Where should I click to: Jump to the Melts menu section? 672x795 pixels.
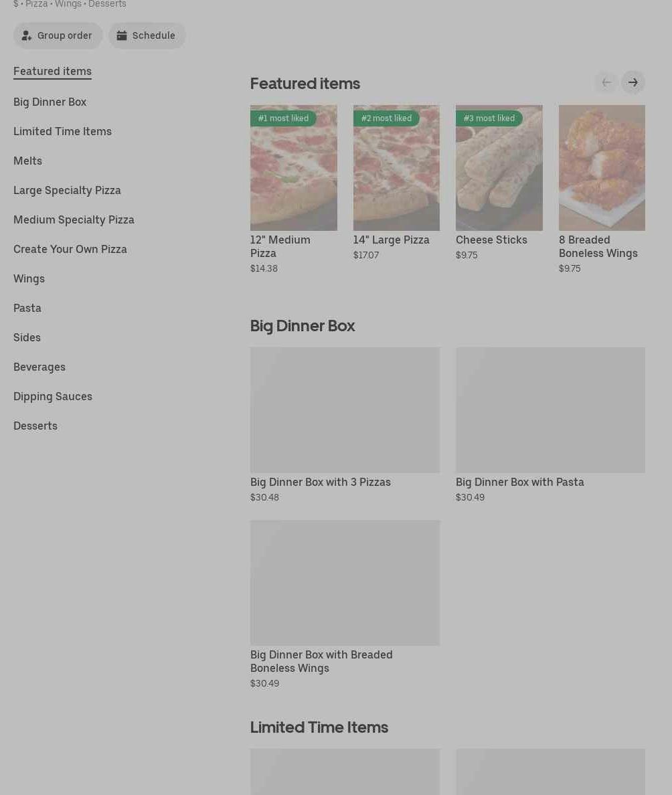pos(27,161)
